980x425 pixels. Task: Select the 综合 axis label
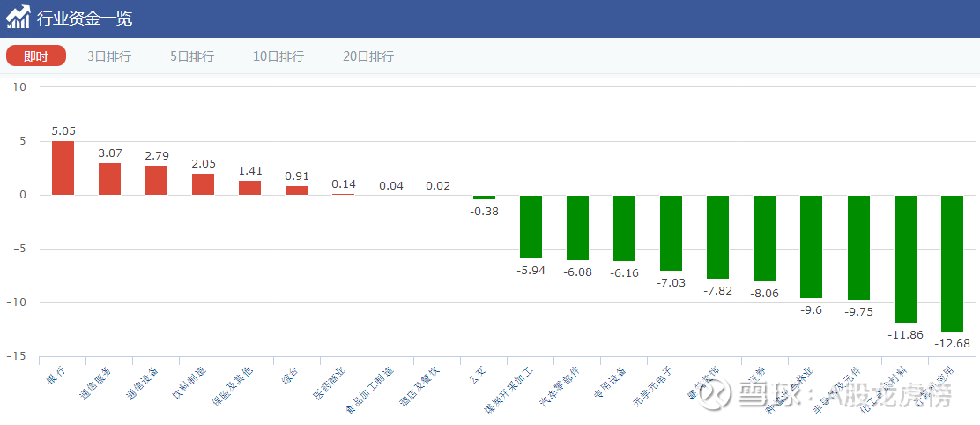click(x=289, y=375)
